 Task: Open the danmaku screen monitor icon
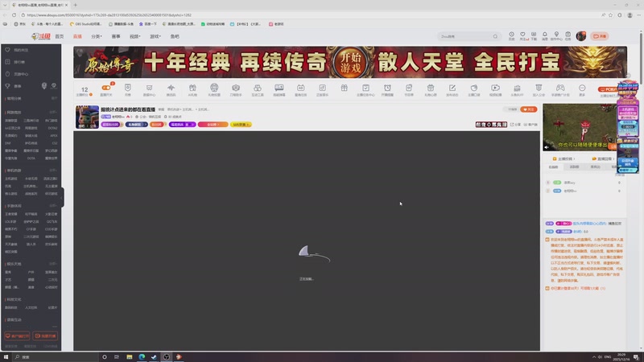pos(279,88)
